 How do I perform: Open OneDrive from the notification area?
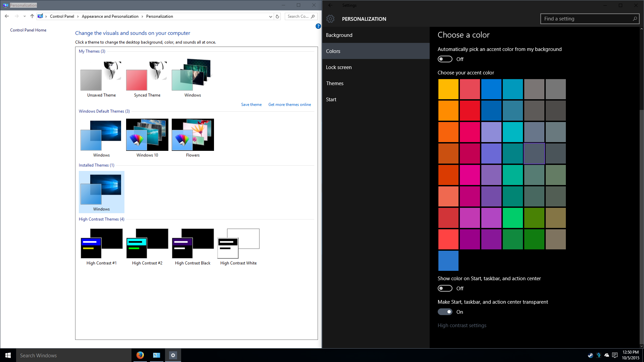point(606,355)
